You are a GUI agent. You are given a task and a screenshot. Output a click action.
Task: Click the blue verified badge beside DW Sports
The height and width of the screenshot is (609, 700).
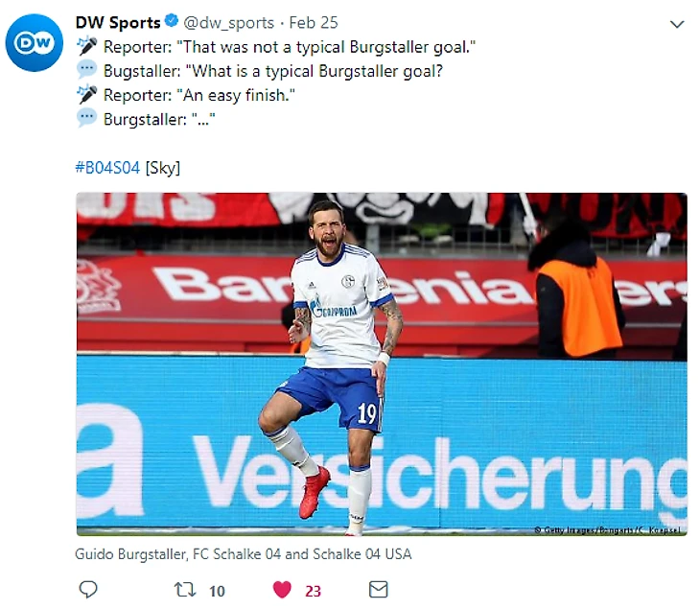pos(172,20)
